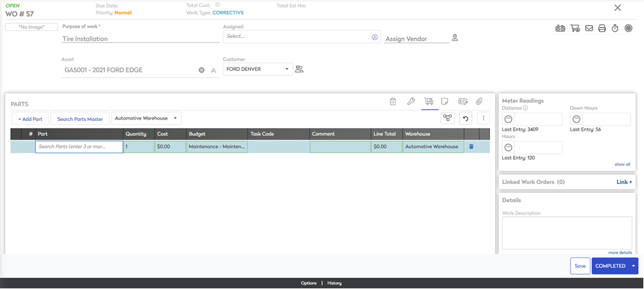Image resolution: width=644 pixels, height=289 pixels.
Task: Delete the parts row with trash icon
Action: (x=471, y=147)
